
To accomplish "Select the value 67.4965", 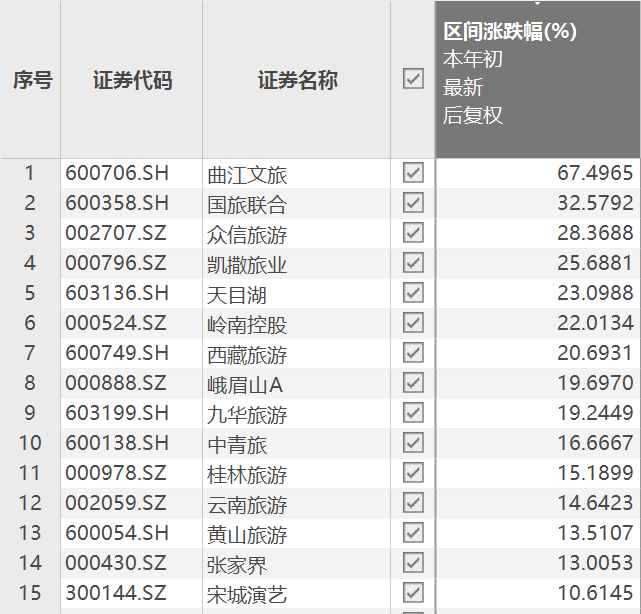I will (x=595, y=173).
